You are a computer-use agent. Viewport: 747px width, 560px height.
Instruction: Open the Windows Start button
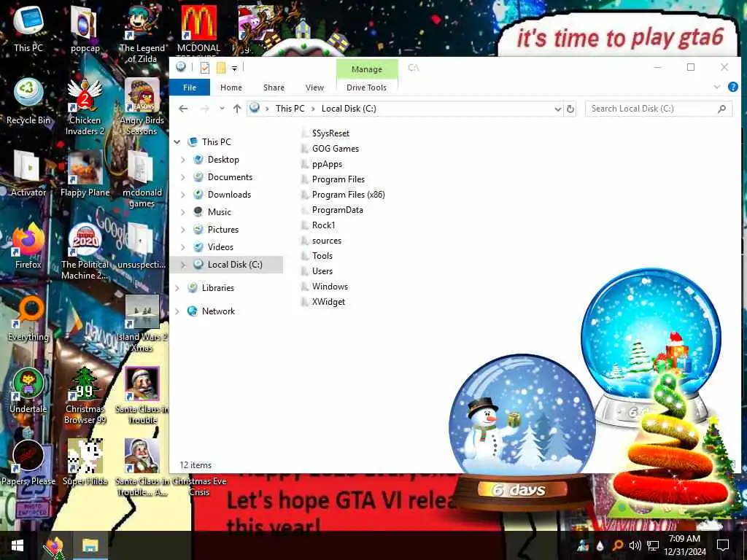tap(18, 545)
